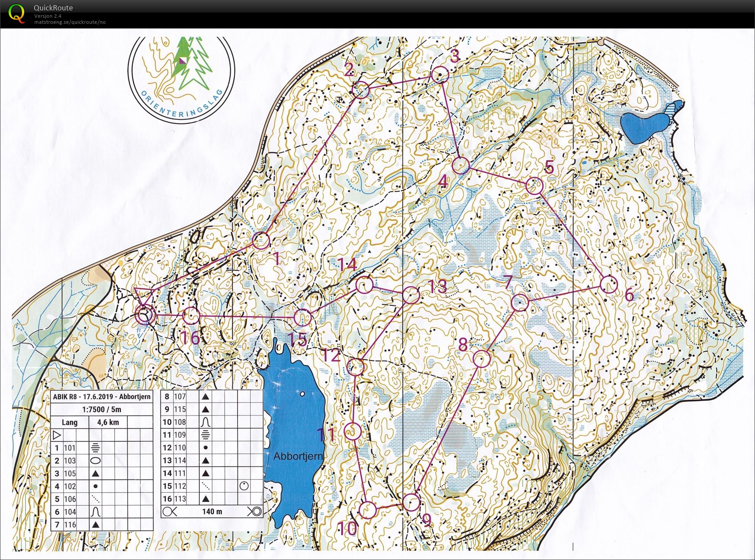Viewport: 755px width, 560px height.
Task: Click control code 111 in the table
Action: 180,473
